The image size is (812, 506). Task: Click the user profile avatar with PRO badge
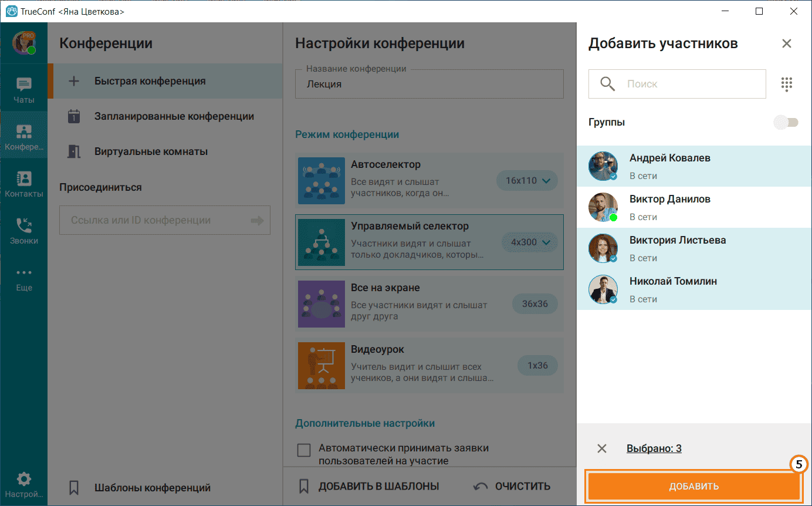(x=24, y=43)
